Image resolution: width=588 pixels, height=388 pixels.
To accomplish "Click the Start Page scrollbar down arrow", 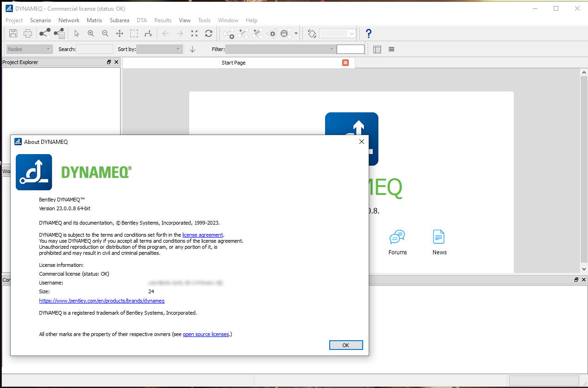I will coord(584,269).
